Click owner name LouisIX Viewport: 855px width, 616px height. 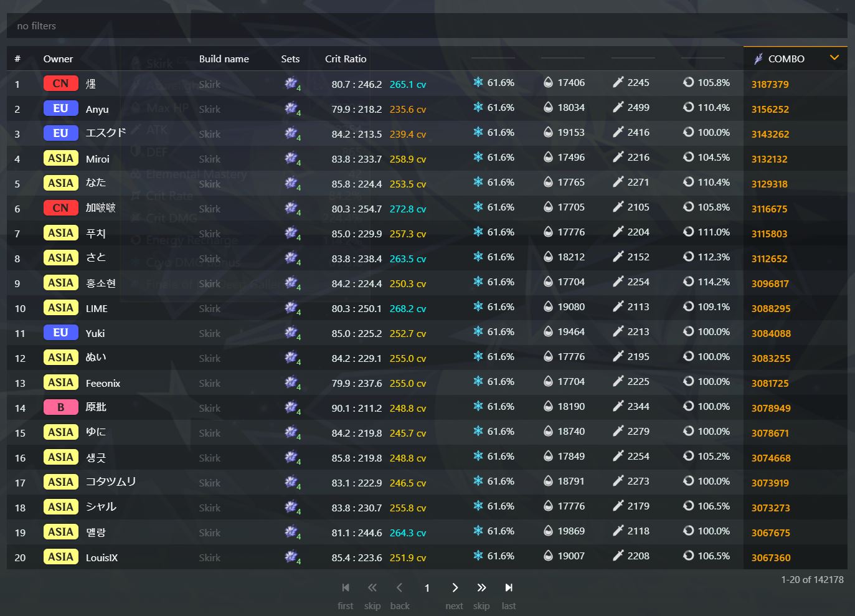coord(102,557)
